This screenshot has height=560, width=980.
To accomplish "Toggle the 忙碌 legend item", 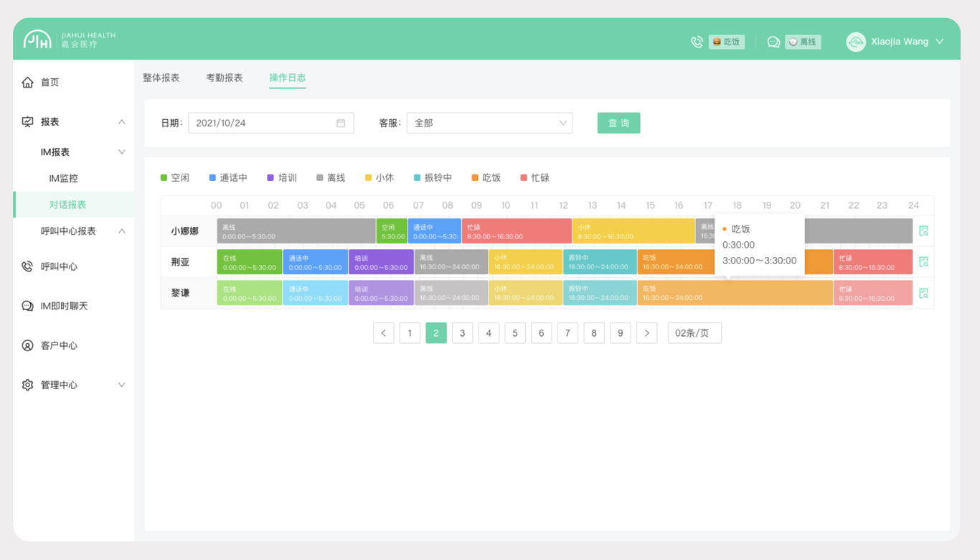I will click(x=535, y=177).
